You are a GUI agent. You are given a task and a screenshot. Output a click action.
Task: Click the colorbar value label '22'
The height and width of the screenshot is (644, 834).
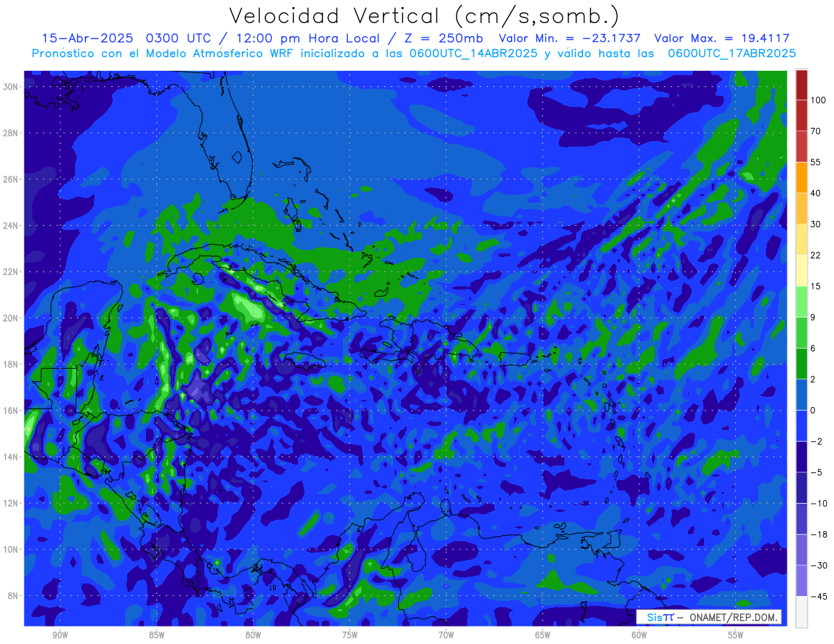click(816, 255)
